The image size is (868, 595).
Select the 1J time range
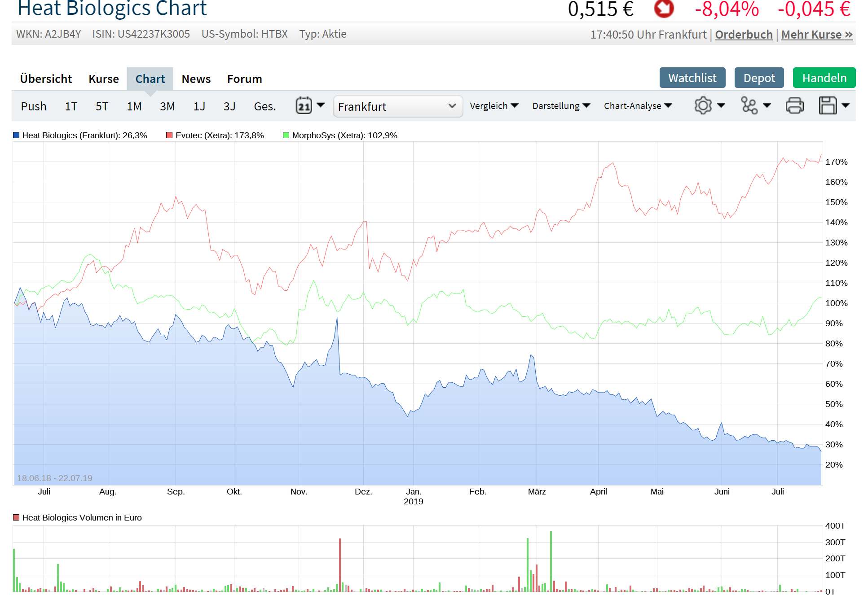(199, 106)
